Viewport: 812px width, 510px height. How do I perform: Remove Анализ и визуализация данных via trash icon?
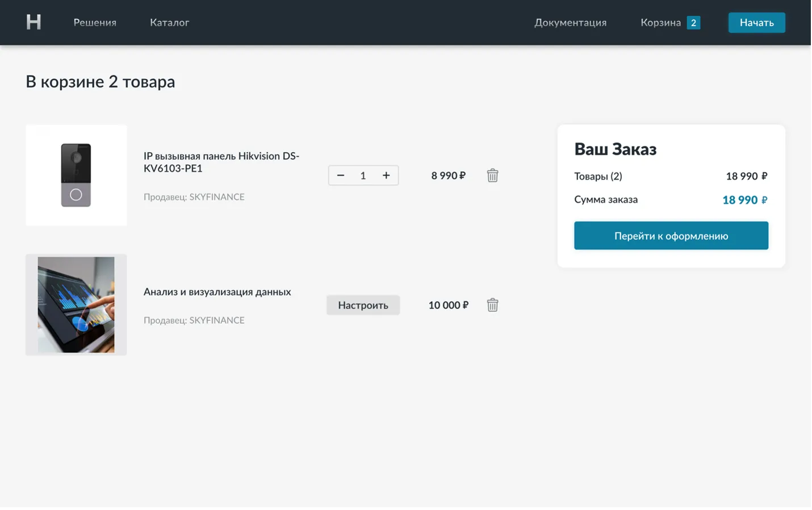pyautogui.click(x=492, y=305)
